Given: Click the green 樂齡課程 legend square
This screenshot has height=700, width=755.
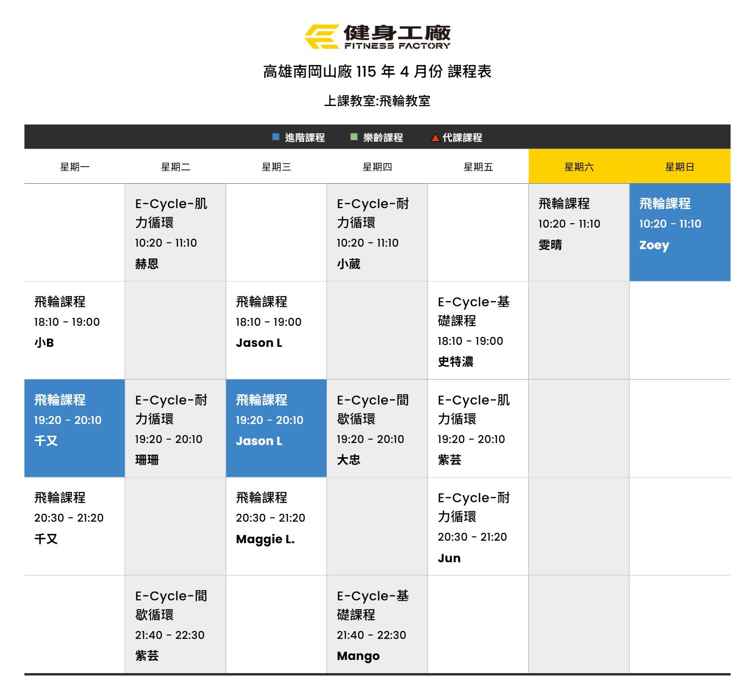Looking at the screenshot, I should pyautogui.click(x=354, y=137).
